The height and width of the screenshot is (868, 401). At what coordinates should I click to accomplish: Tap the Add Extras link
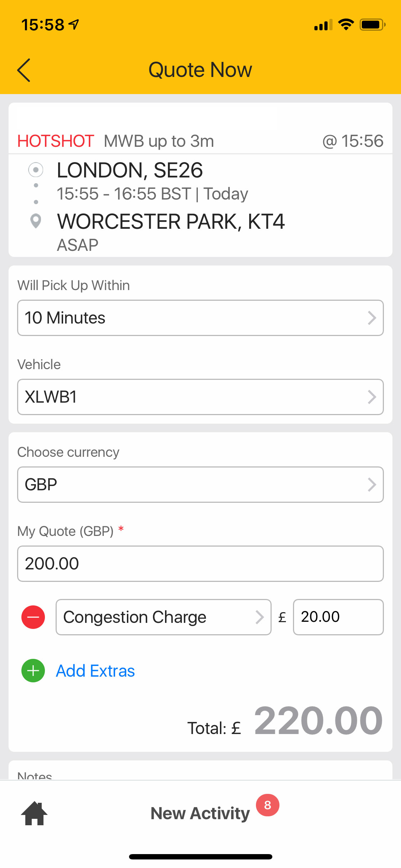[96, 671]
